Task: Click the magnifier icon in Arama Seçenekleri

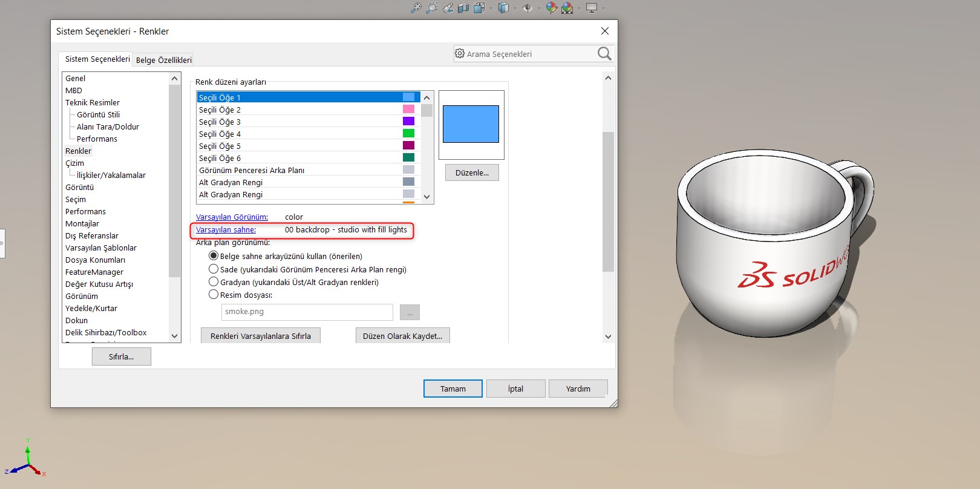Action: coord(604,53)
